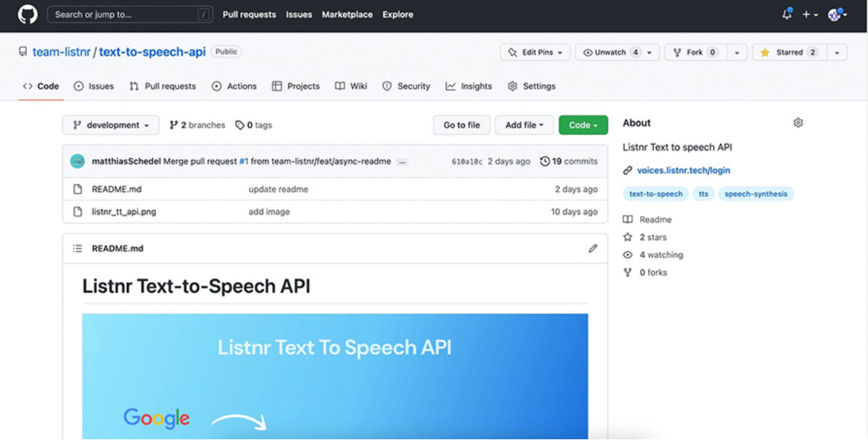The height and width of the screenshot is (440, 868).
Task: Switch to the repository Pull requests tab
Action: [162, 86]
